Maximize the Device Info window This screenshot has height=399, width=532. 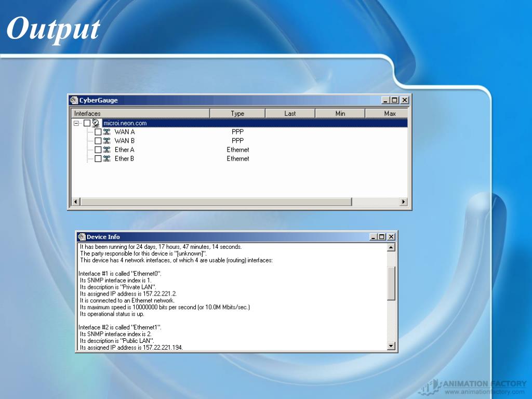pyautogui.click(x=382, y=237)
